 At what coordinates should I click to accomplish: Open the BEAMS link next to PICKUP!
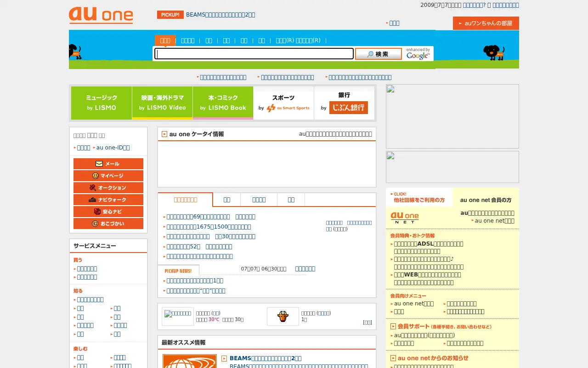[220, 15]
